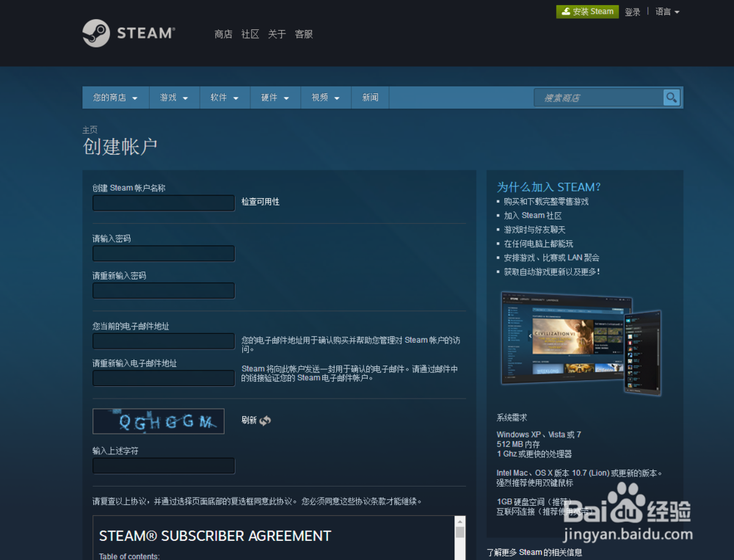The image size is (734, 560).
Task: Click the captcha image QGHGGM
Action: 159,421
